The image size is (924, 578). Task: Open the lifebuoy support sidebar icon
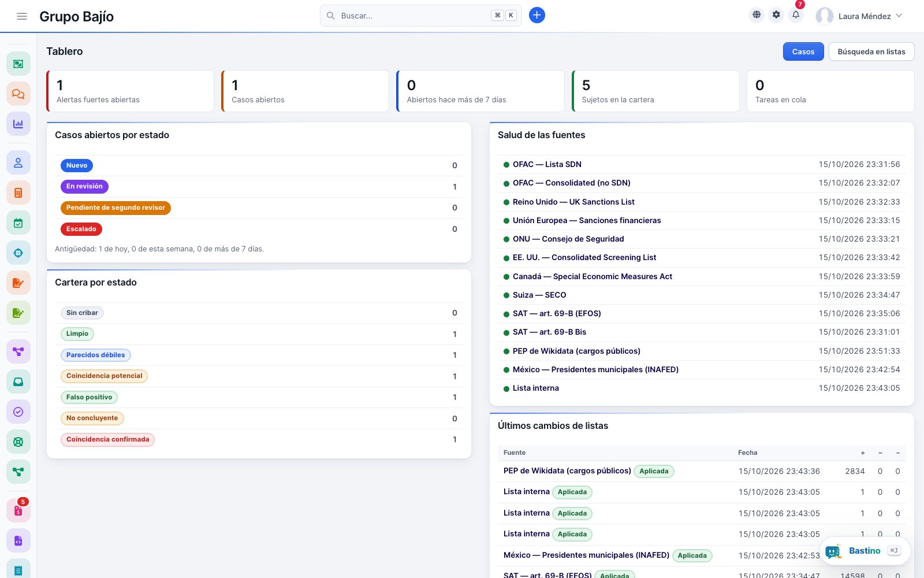click(18, 442)
